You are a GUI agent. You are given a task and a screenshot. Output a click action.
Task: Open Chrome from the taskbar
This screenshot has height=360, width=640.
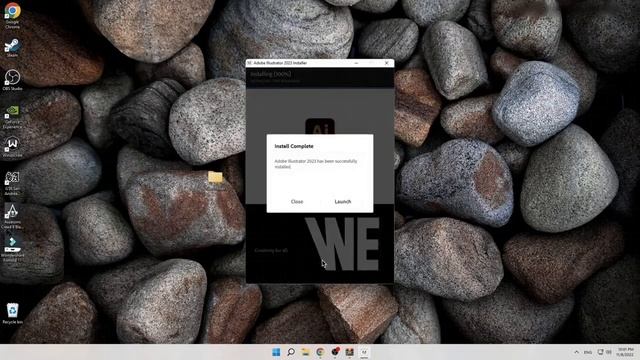point(320,352)
